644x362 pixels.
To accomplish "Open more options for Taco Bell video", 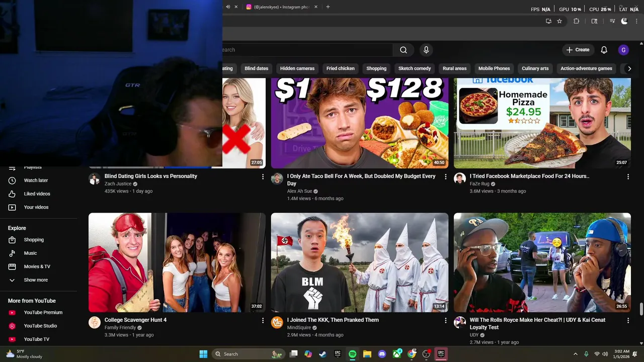I will 445,176.
